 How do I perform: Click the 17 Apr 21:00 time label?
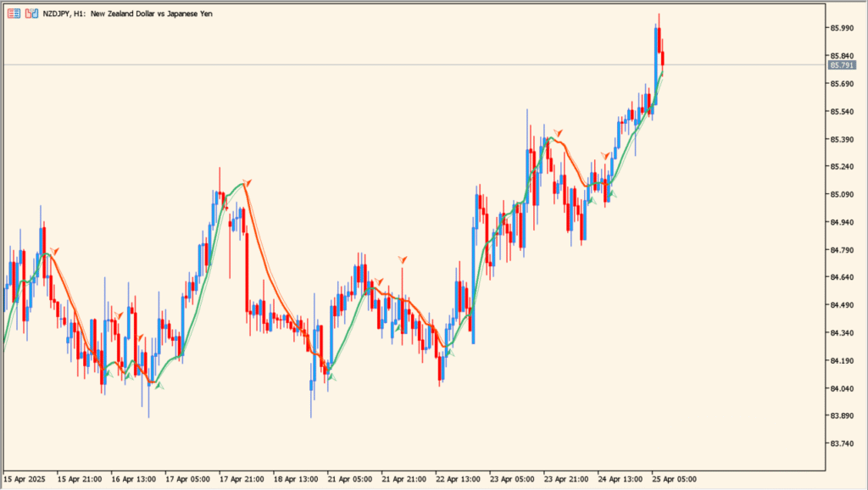pos(242,479)
